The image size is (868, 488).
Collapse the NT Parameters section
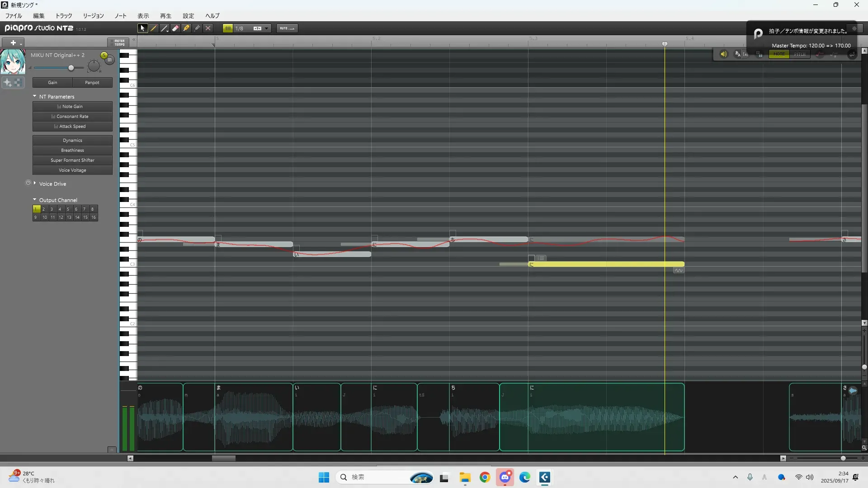[35, 96]
